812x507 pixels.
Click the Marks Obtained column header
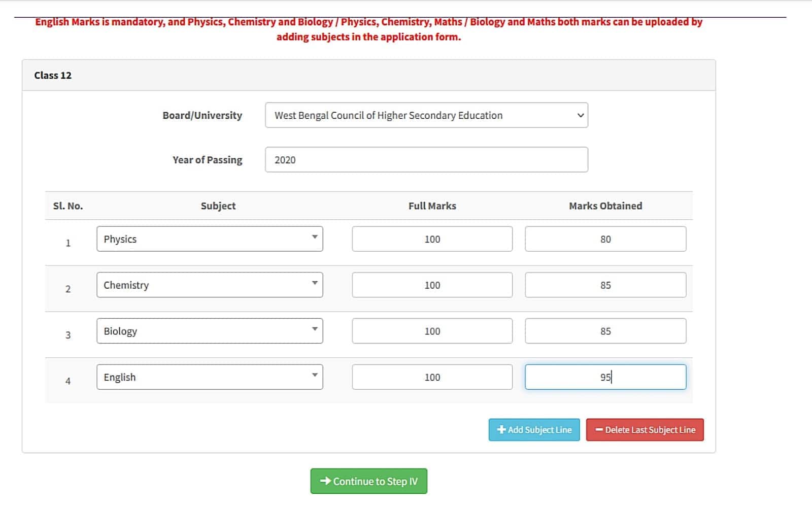pyautogui.click(x=605, y=206)
